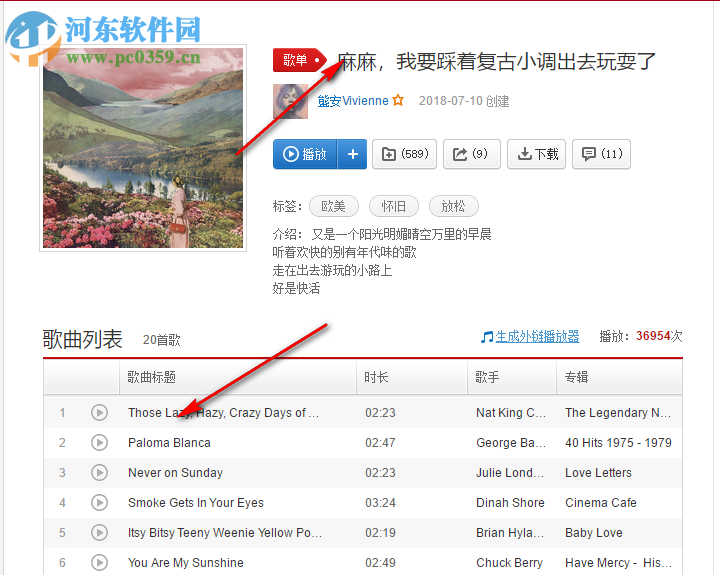Open album Baby Love
Image resolution: width=720 pixels, height=575 pixels.
594,533
